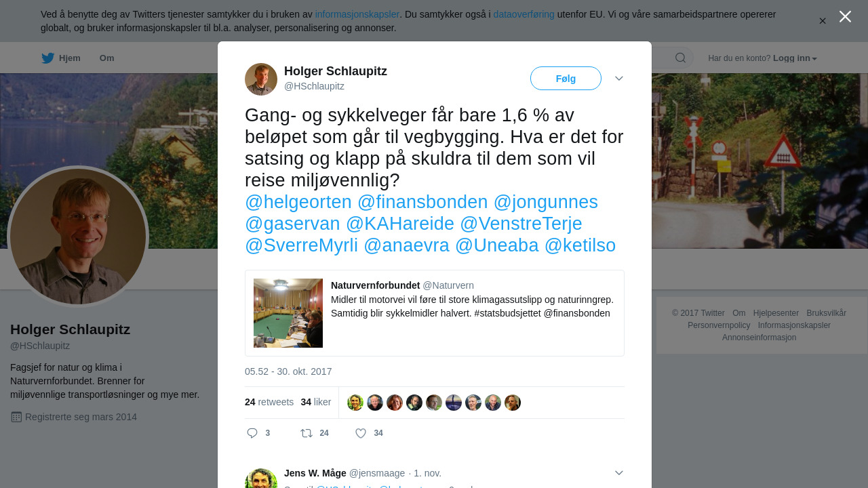Expand tweet options chevron next to Følg
This screenshot has height=488, width=868.
[619, 79]
